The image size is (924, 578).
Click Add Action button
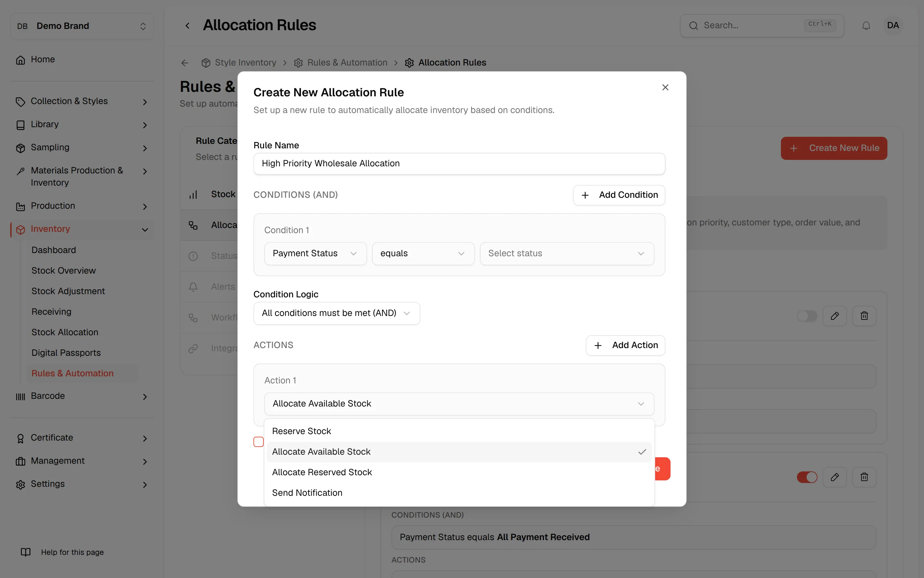click(625, 345)
